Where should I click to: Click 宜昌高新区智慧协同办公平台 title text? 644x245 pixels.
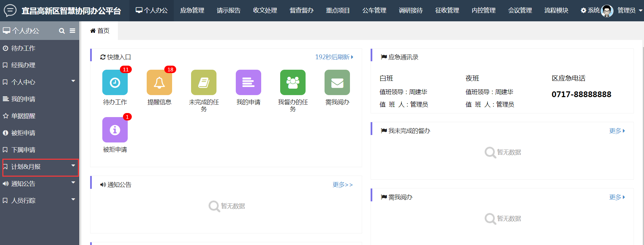[71, 11]
